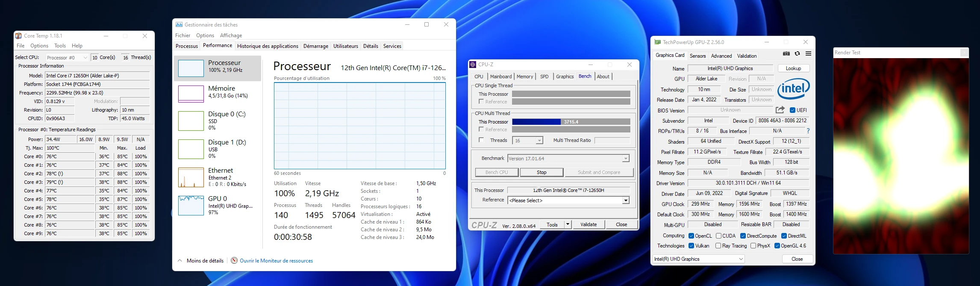This screenshot has width=980, height=286.
Task: Toggle the DirectML checkbox
Action: coord(784,236)
